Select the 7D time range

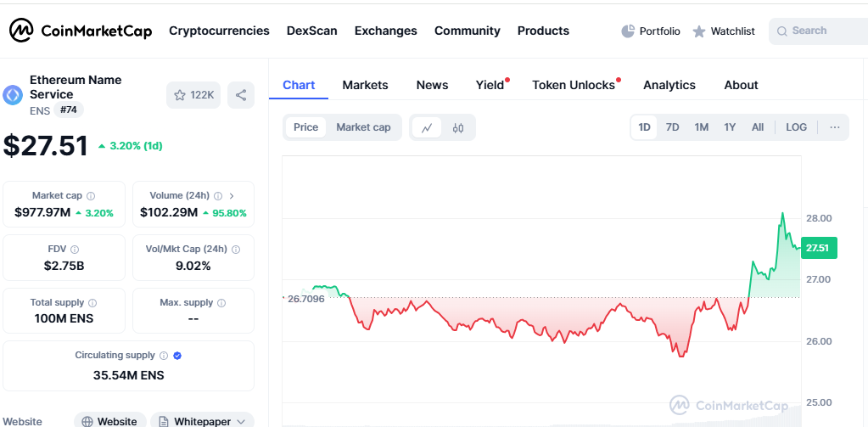coord(672,127)
